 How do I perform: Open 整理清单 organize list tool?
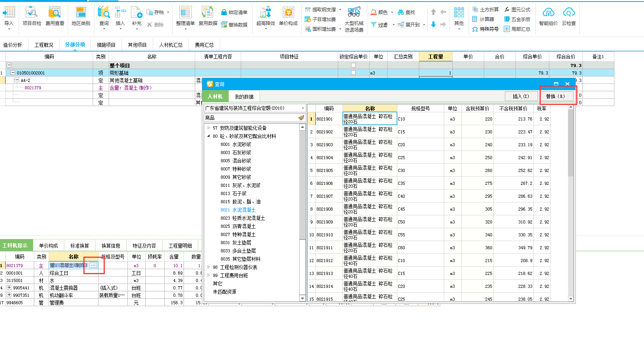click(185, 16)
